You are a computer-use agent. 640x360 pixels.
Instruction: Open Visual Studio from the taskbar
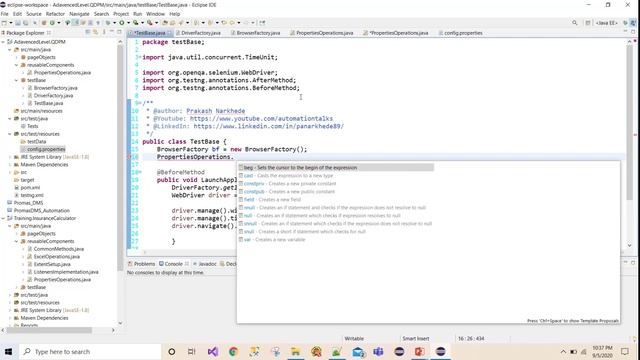pos(213,351)
